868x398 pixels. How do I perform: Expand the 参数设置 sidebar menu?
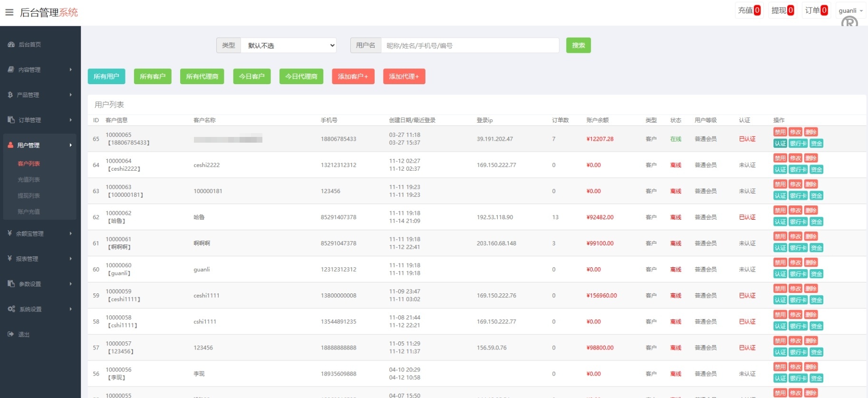[40, 284]
